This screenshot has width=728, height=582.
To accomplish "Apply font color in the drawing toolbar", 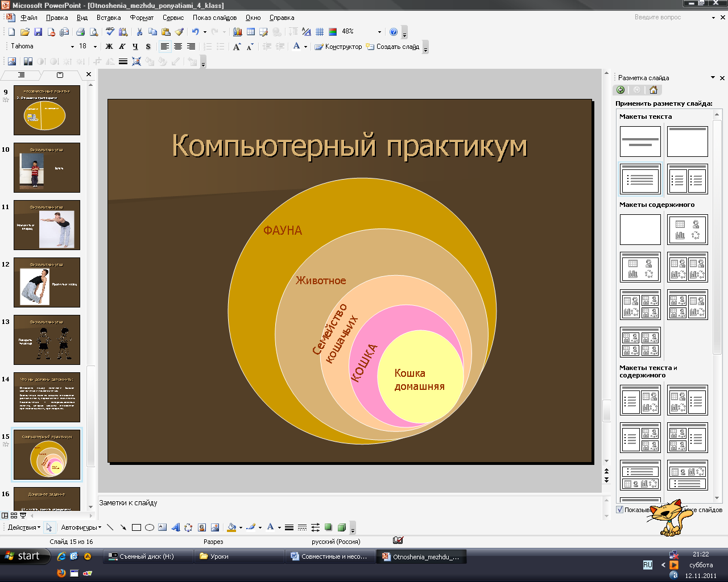I will (x=270, y=527).
